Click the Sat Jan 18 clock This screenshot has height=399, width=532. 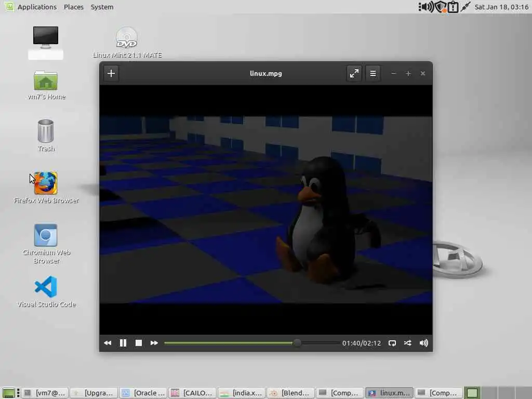coord(501,7)
